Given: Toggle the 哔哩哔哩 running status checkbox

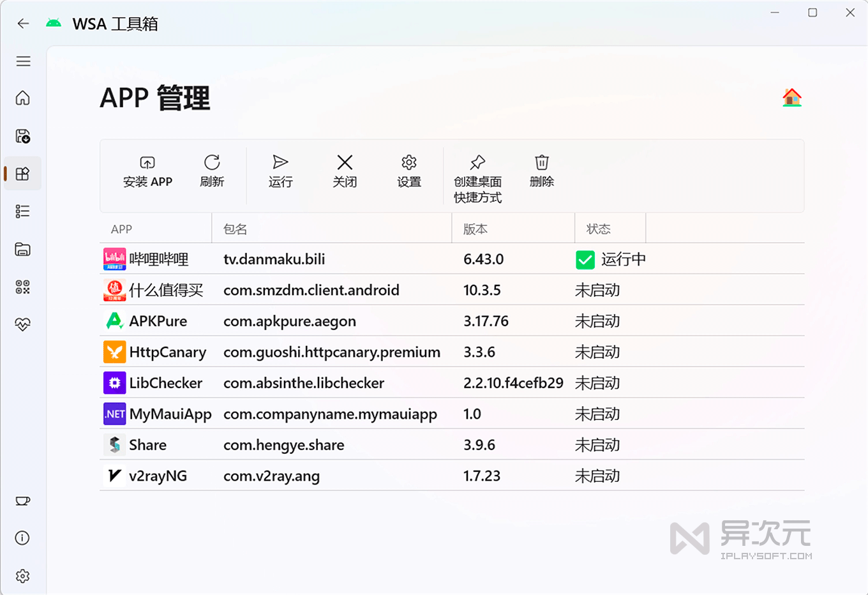Looking at the screenshot, I should coord(585,260).
